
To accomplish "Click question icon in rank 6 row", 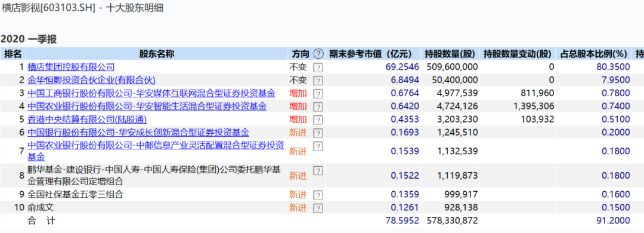I will (x=318, y=133).
